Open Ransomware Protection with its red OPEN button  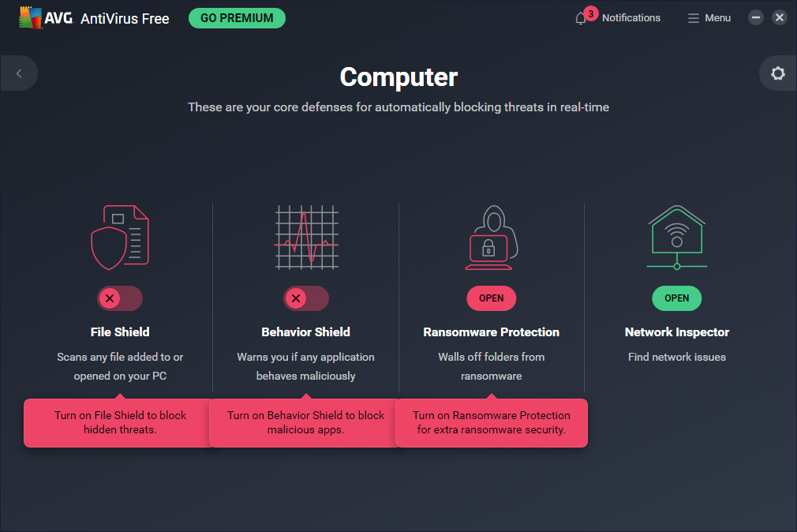492,298
